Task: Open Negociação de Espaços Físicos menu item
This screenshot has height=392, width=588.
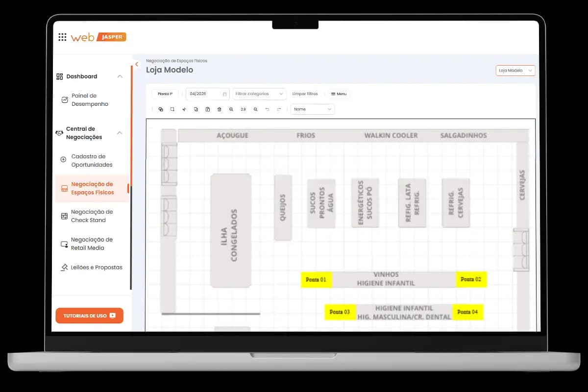Action: click(92, 189)
